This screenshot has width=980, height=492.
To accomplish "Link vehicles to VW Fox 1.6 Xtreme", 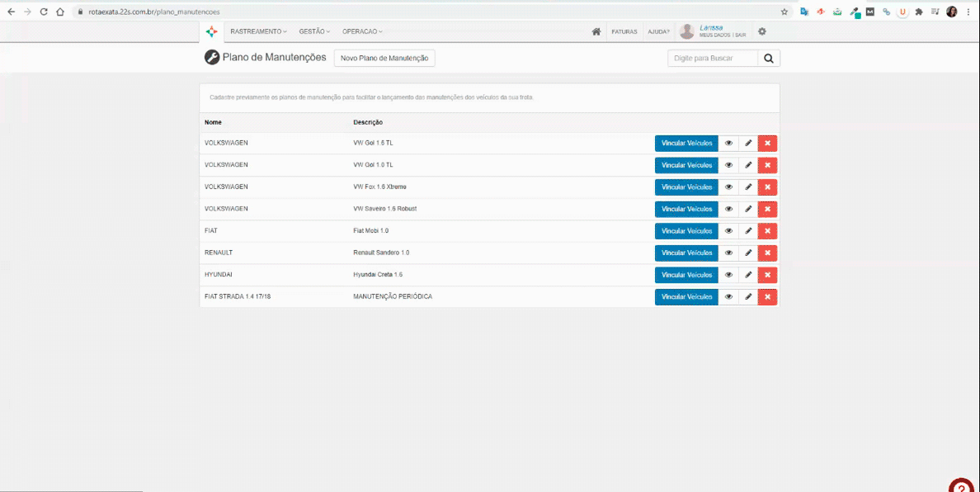I will [x=686, y=187].
